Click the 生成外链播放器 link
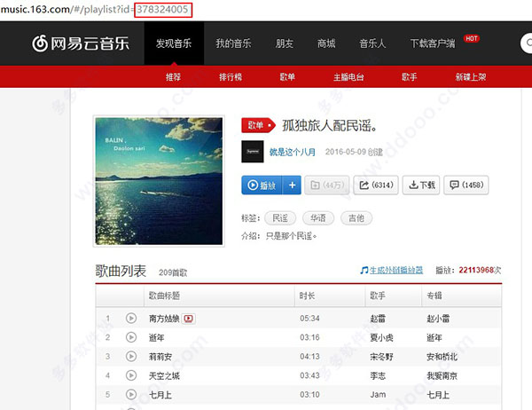532x410 pixels. [x=396, y=270]
